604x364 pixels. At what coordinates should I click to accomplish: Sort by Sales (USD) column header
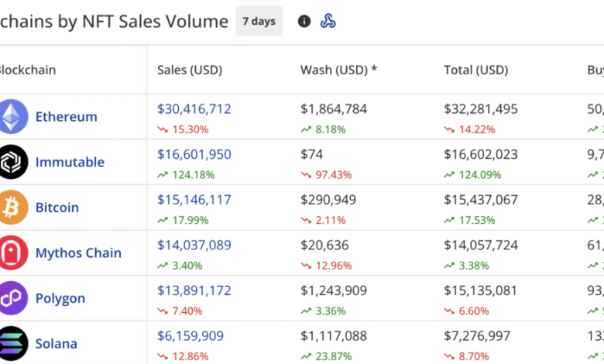[190, 70]
